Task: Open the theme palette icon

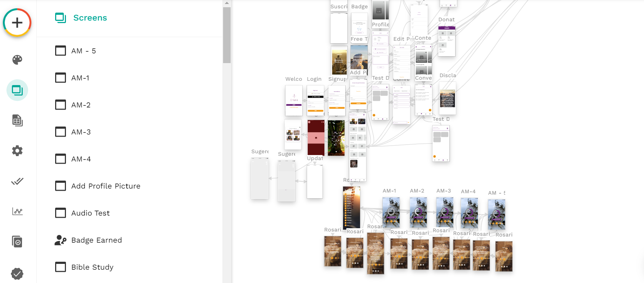Action: 17,60
